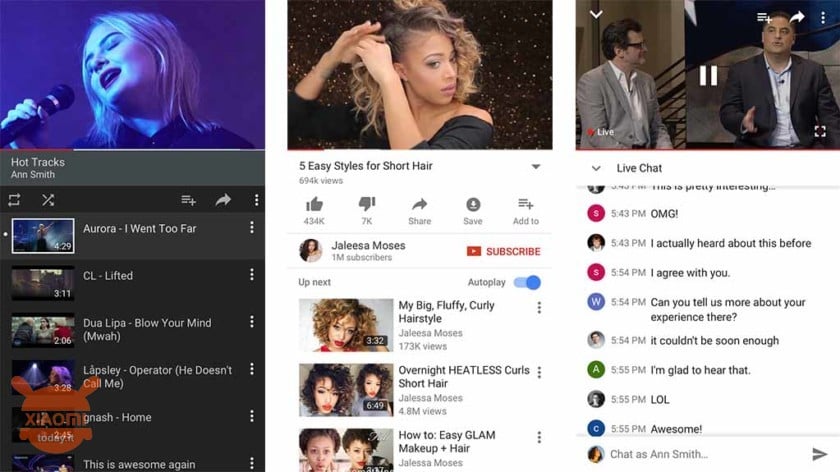840x472 pixels.
Task: Click avatar beside I agree with you
Action: pyautogui.click(x=596, y=272)
